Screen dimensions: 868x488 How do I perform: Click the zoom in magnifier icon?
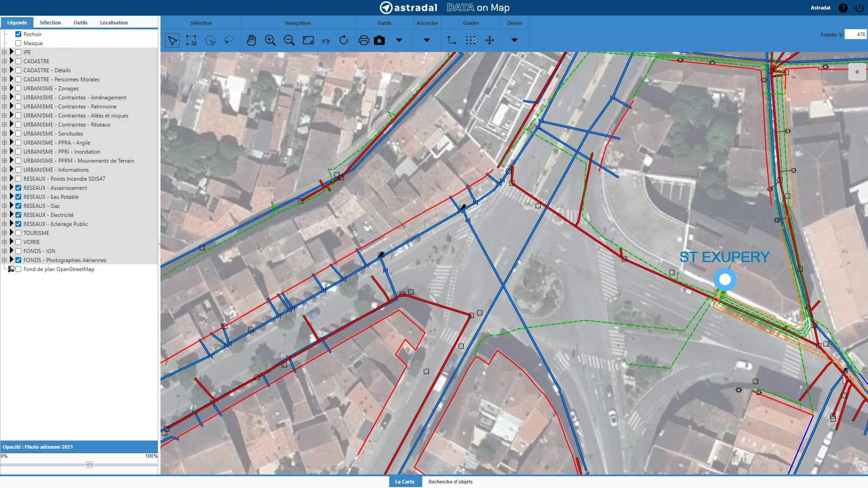tap(270, 40)
